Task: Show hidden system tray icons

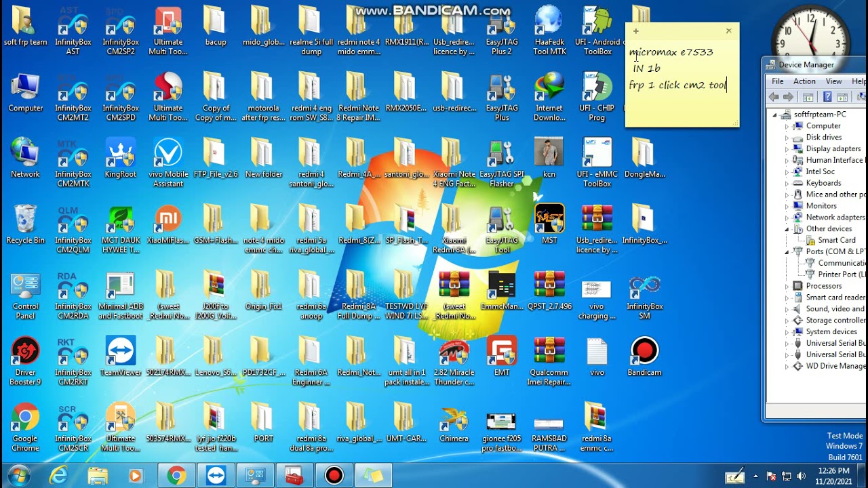Action: point(756,476)
